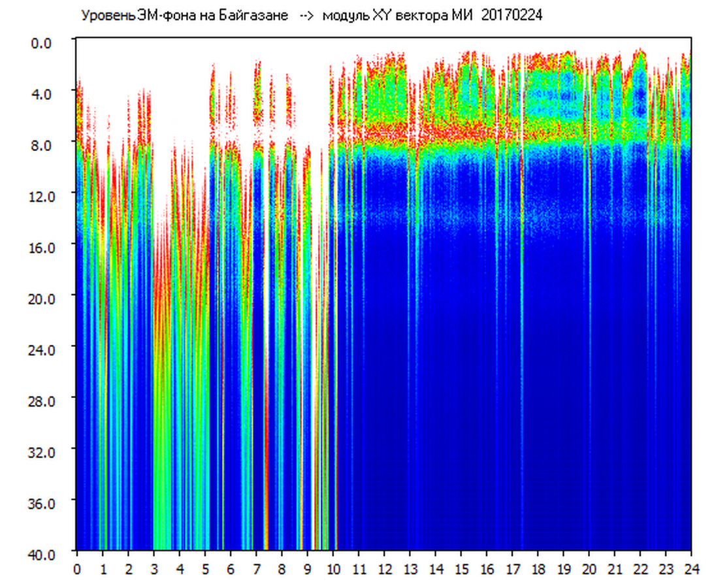Viewport: 716px width, 588px height.
Task: Select hour 22 on the time axis
Action: (640, 568)
